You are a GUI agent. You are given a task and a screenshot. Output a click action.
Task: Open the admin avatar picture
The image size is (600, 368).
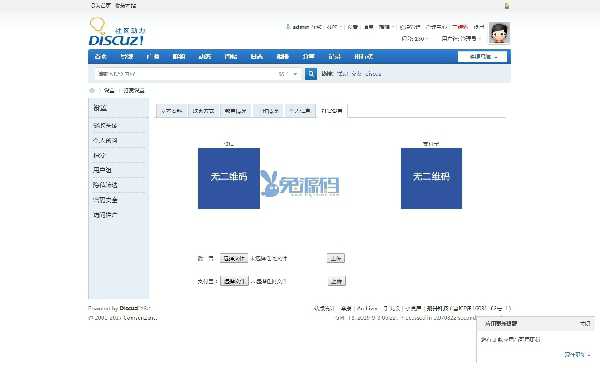(499, 33)
